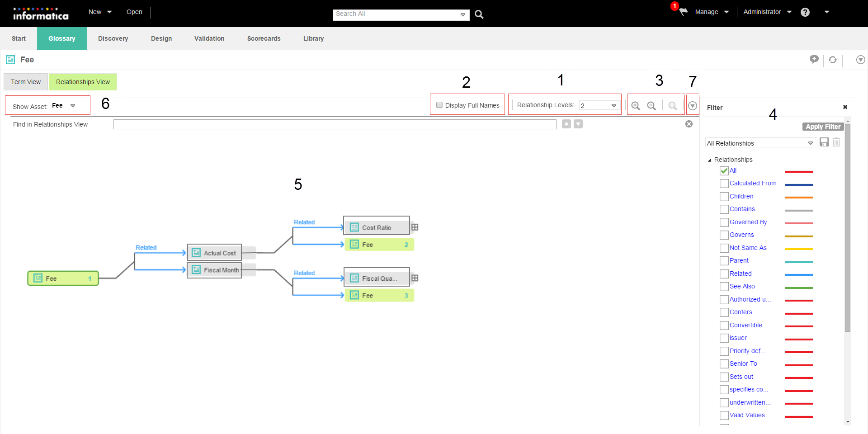This screenshot has height=434, width=868.
Task: Open the Show Asset dropdown
Action: 73,106
